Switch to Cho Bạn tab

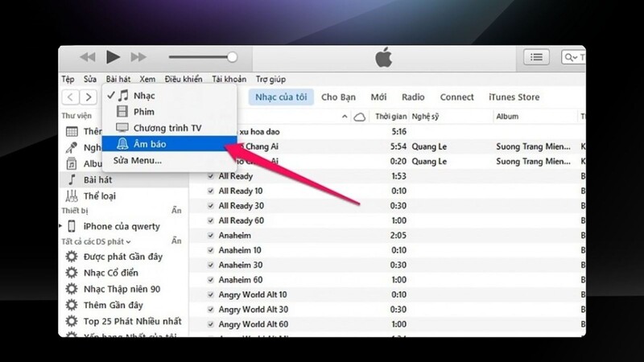(338, 97)
